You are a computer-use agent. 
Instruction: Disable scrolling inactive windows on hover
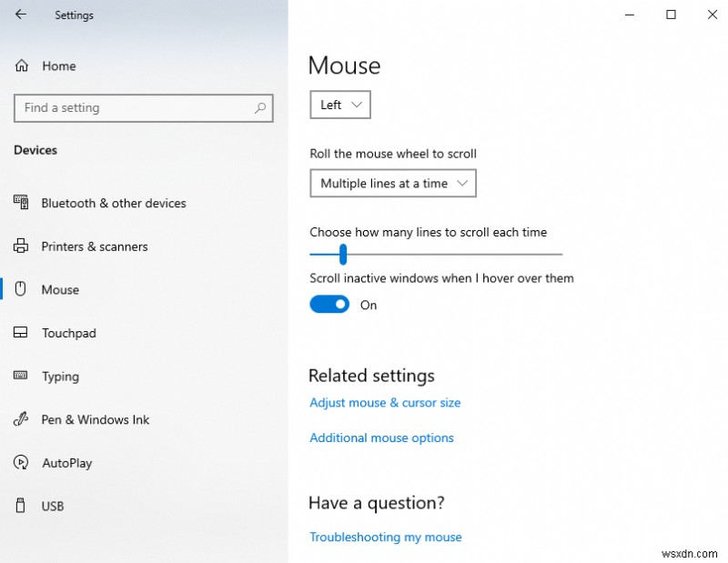(329, 304)
